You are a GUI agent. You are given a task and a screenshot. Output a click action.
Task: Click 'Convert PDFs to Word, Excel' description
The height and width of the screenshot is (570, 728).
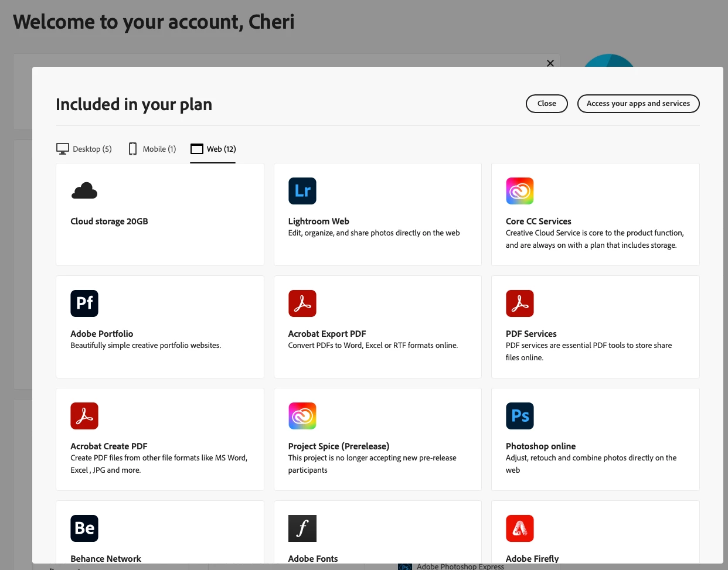pyautogui.click(x=373, y=346)
